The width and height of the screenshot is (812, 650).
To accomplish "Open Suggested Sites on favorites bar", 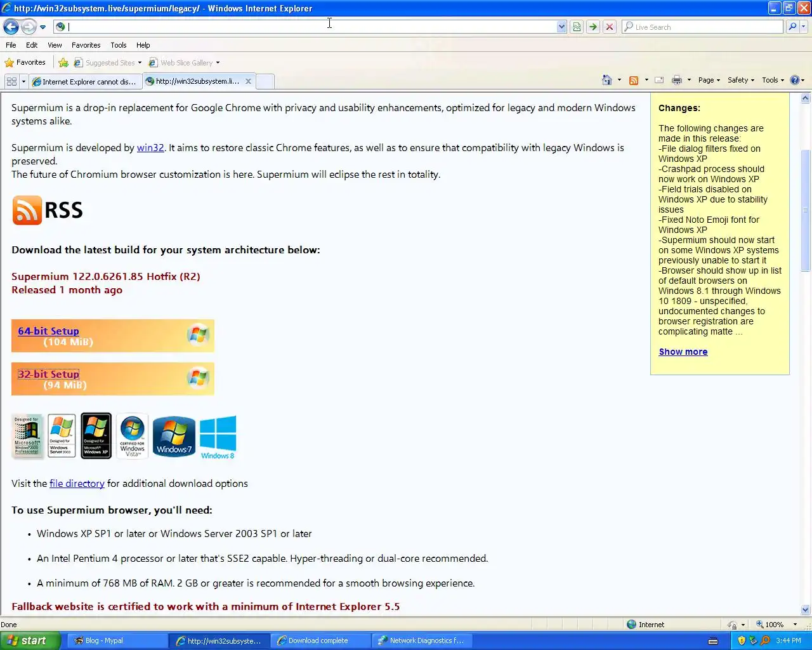I will [x=107, y=62].
